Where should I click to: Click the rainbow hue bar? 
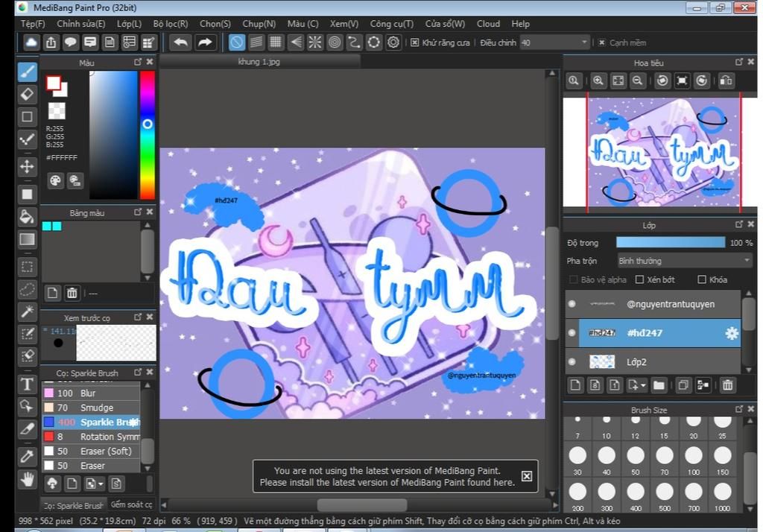tap(148, 136)
